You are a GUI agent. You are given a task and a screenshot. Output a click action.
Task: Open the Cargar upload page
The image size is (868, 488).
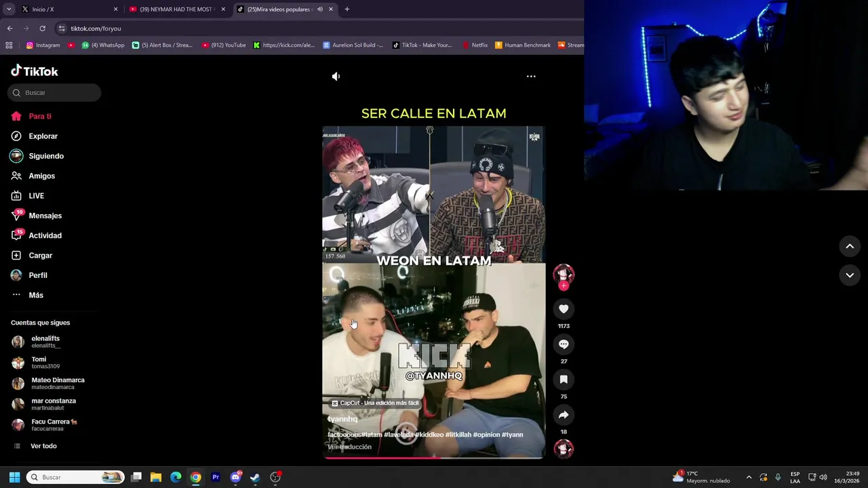tap(32, 256)
